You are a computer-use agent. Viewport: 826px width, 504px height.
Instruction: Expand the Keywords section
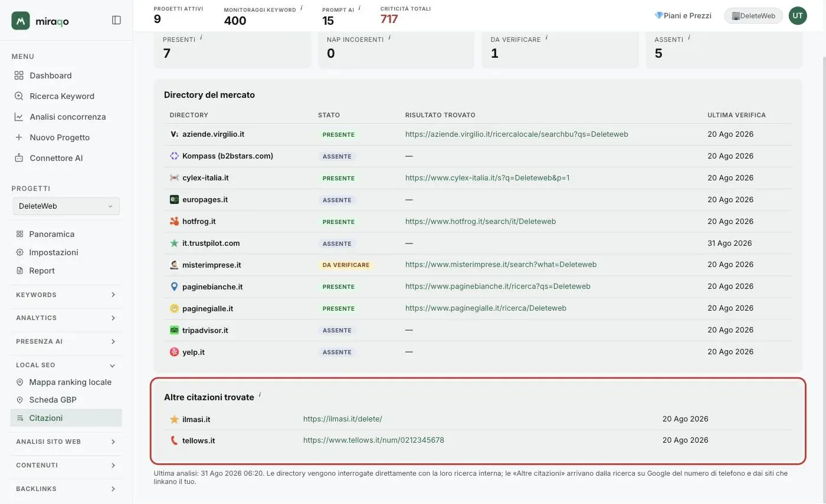tap(66, 295)
